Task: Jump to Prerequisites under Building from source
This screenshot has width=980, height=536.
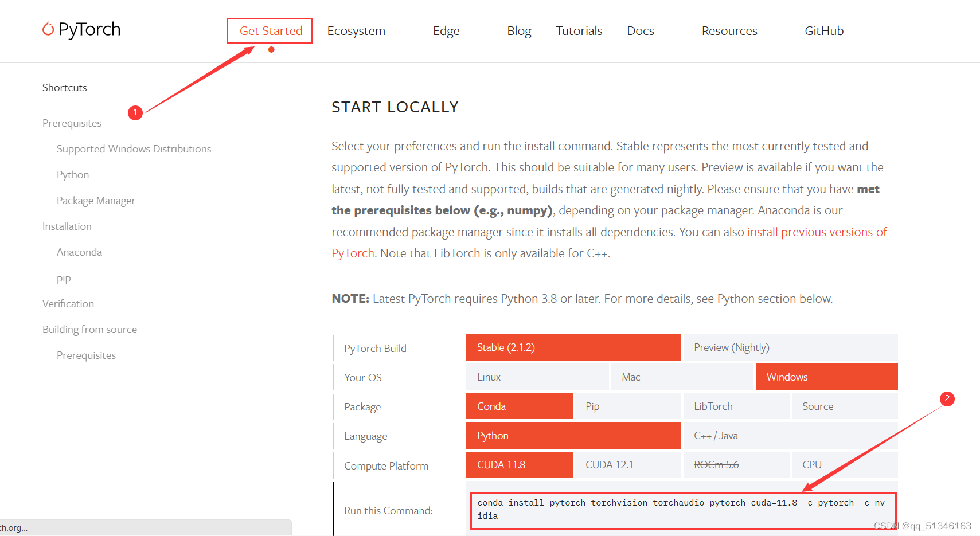Action: pyautogui.click(x=86, y=355)
